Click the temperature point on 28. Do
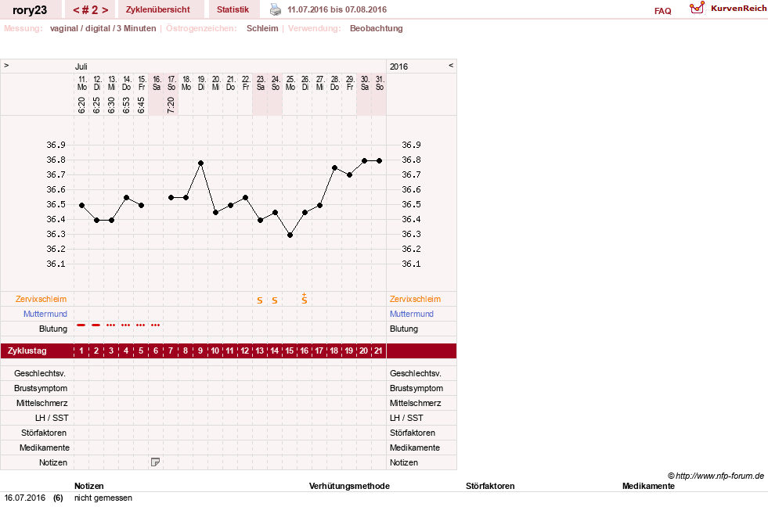Screen dimensions: 768x532 (x=334, y=168)
